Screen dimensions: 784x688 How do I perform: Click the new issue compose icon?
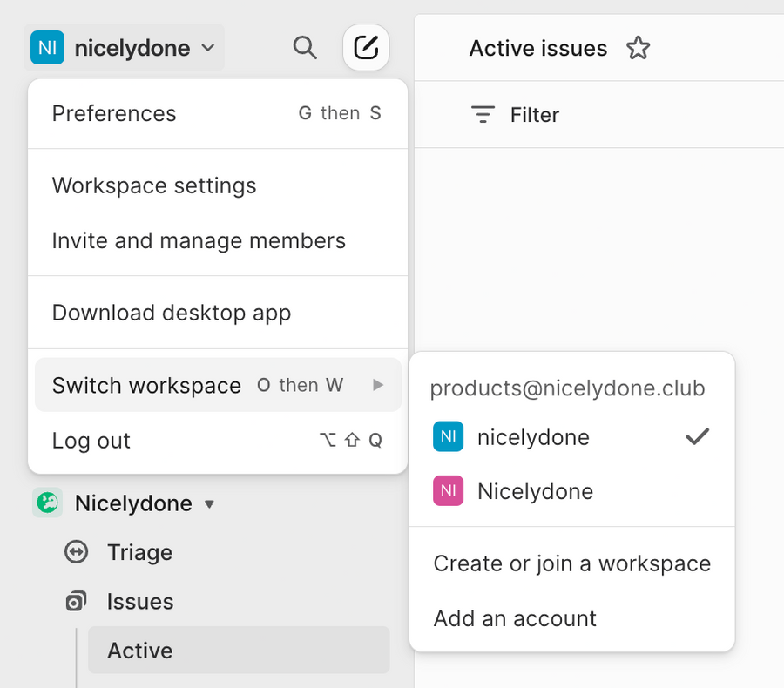(366, 47)
